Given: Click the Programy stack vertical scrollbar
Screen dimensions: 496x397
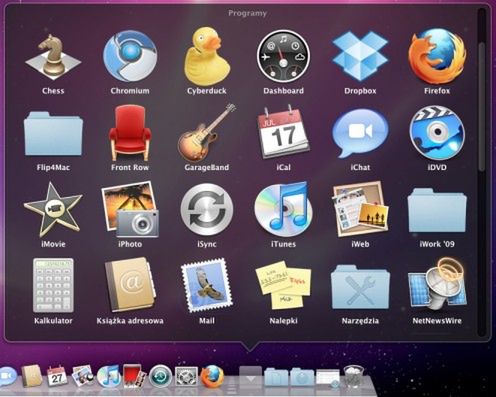Looking at the screenshot, I should point(482,107).
